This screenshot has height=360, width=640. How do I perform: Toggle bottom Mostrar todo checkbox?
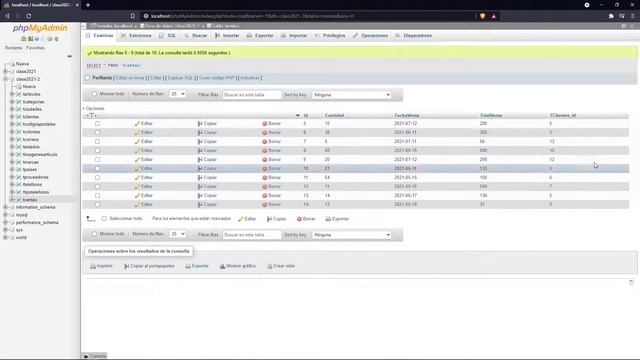[x=95, y=234]
